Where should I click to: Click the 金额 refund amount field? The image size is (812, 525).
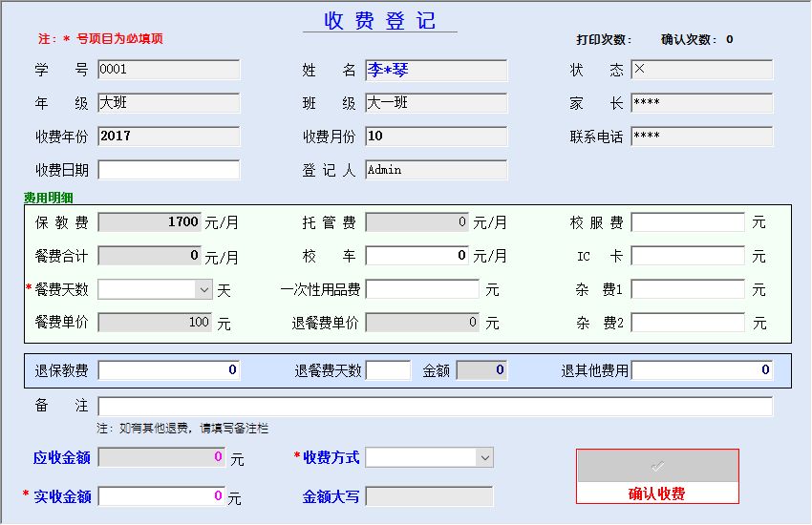pyautogui.click(x=481, y=370)
